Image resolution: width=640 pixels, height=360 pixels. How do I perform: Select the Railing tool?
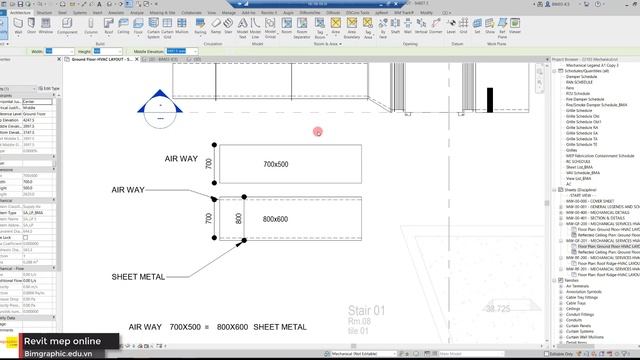click(x=200, y=27)
